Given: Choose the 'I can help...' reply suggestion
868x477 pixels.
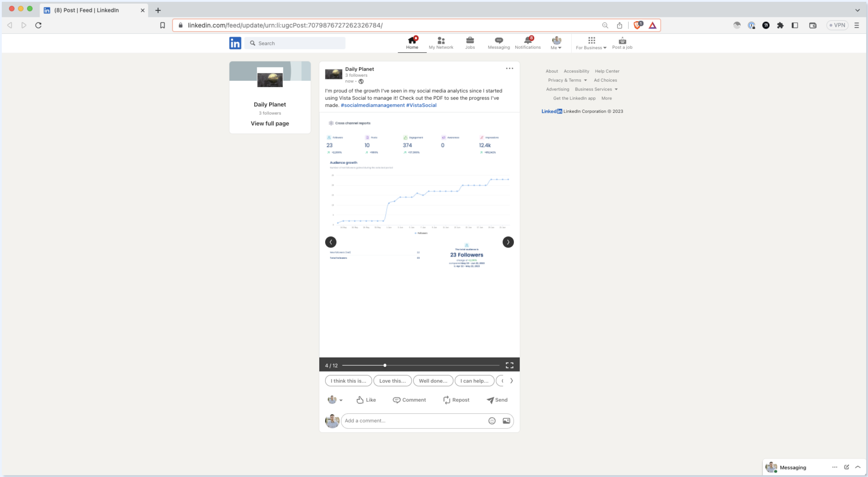Looking at the screenshot, I should (x=474, y=381).
